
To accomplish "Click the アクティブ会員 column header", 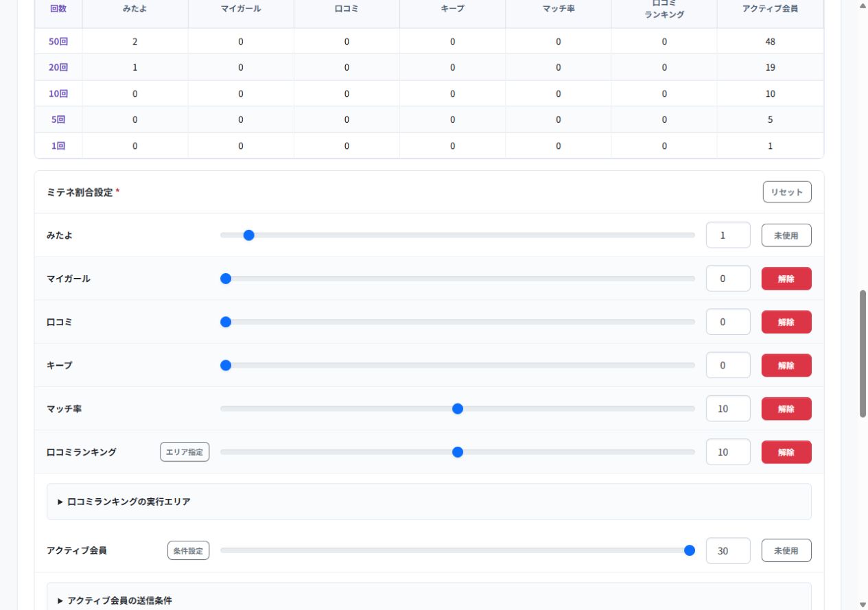I will pyautogui.click(x=770, y=9).
